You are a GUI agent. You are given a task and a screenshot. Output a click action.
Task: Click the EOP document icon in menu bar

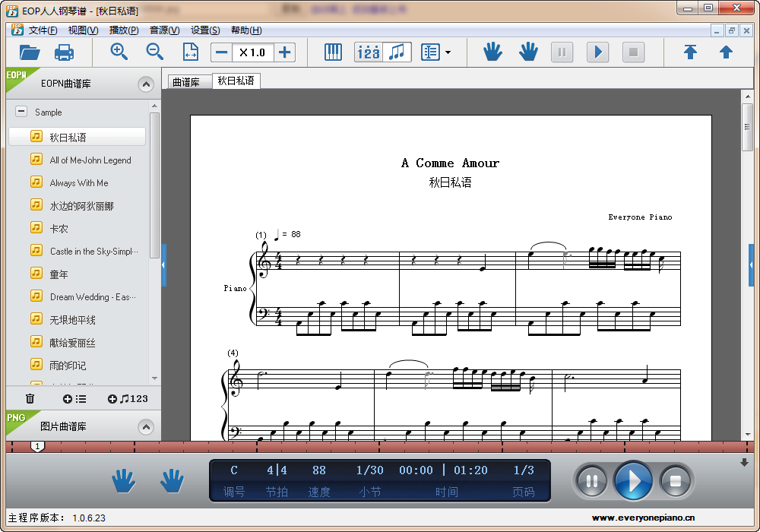(17, 30)
